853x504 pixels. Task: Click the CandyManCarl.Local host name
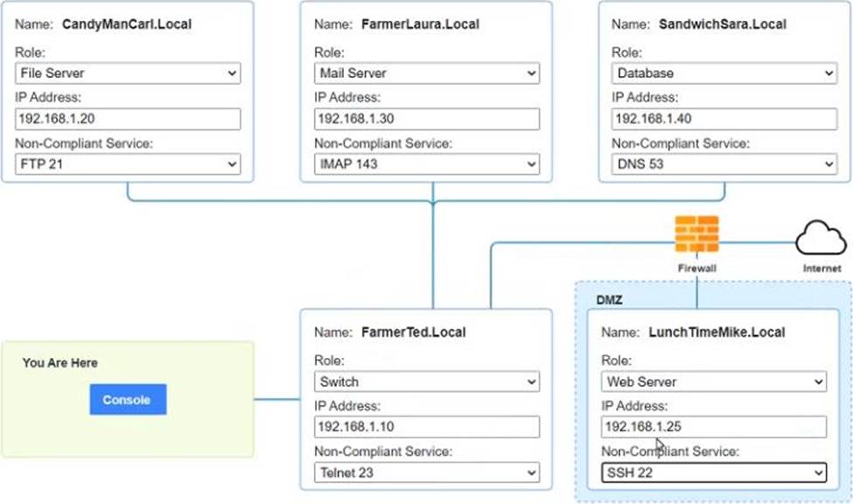(x=127, y=24)
